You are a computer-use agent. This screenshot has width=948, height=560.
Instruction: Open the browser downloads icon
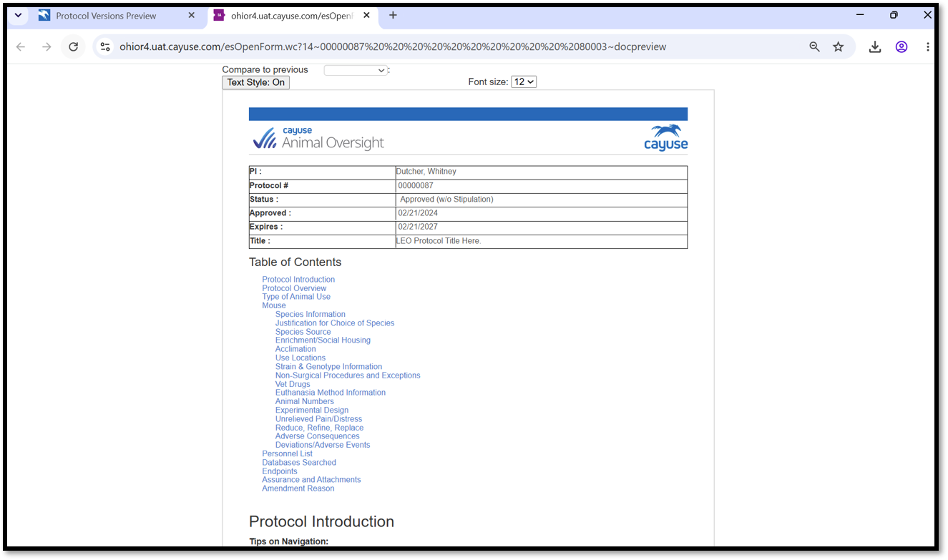pyautogui.click(x=874, y=46)
